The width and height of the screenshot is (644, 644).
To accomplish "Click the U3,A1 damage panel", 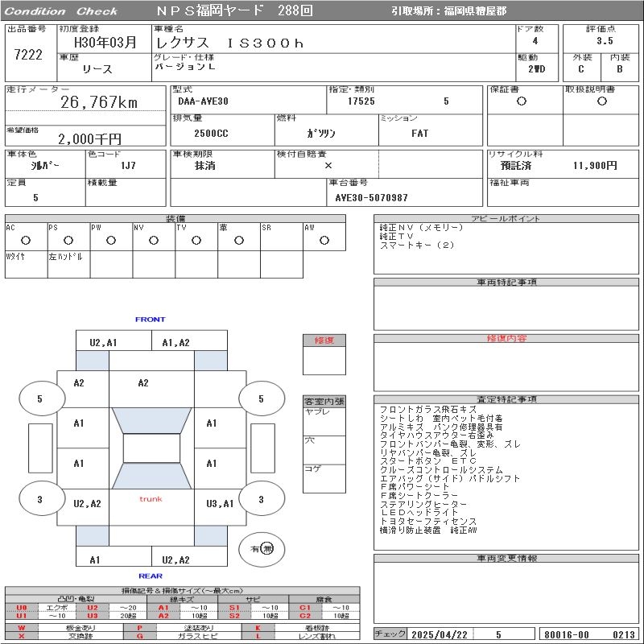I will 220,504.
